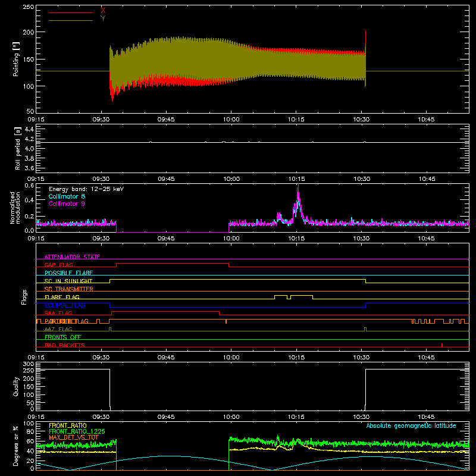This screenshot has height=476, width=476.
Task: Click the yellow FRONT_RATIO legend entry
Action: click(x=68, y=425)
